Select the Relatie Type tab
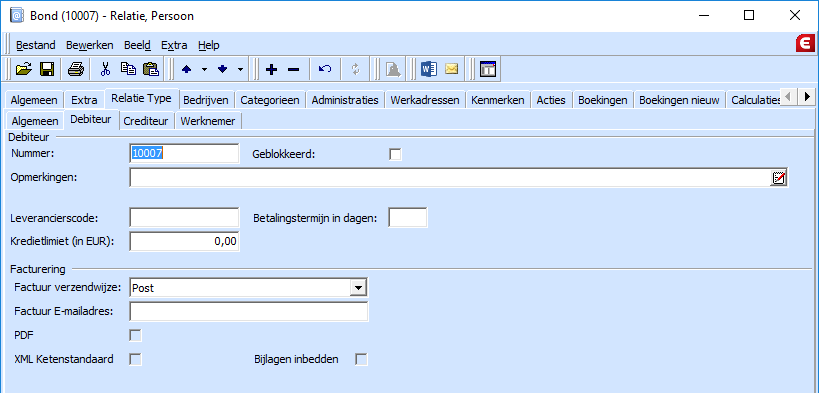Screen dimensions: 819x393 (x=142, y=98)
